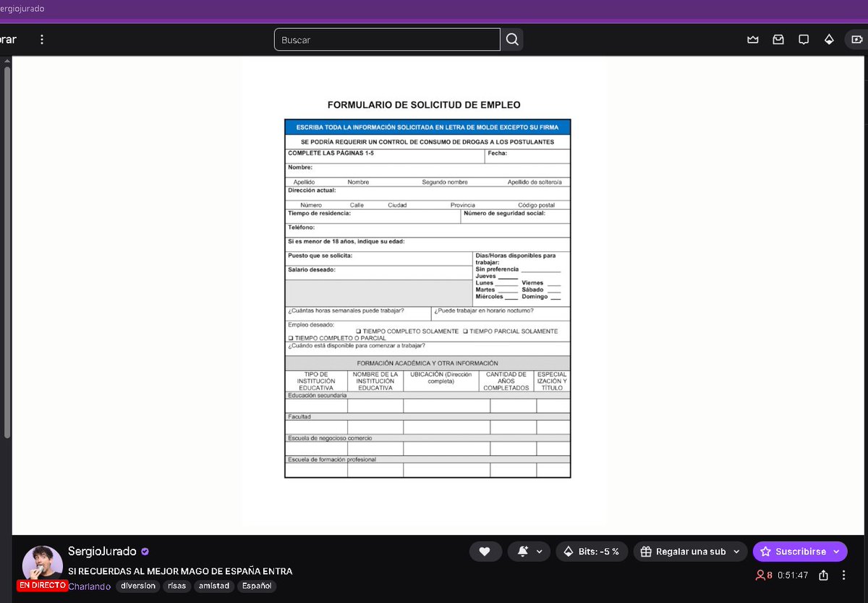868x603 pixels.
Task: Click the Suscribirse button
Action: point(800,552)
